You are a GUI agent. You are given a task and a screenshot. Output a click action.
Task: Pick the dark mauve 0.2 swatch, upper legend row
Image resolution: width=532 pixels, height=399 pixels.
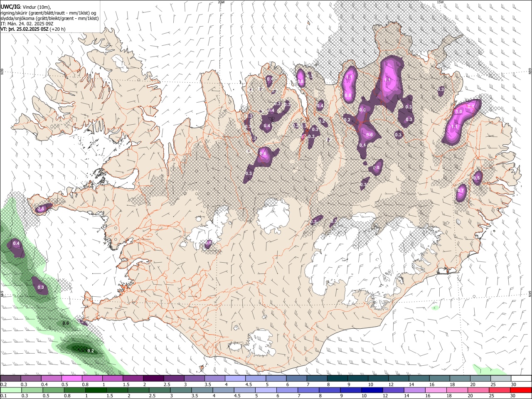click(10, 378)
